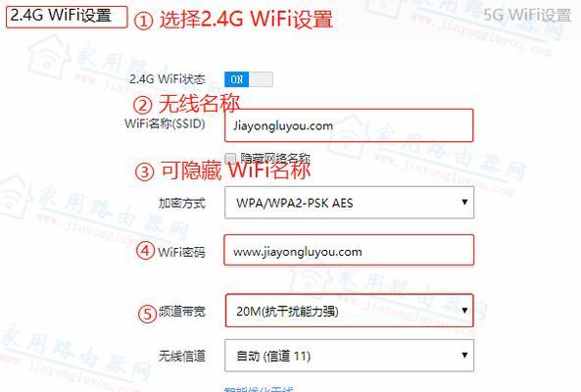Click the red circled number 2 annotation

click(143, 105)
